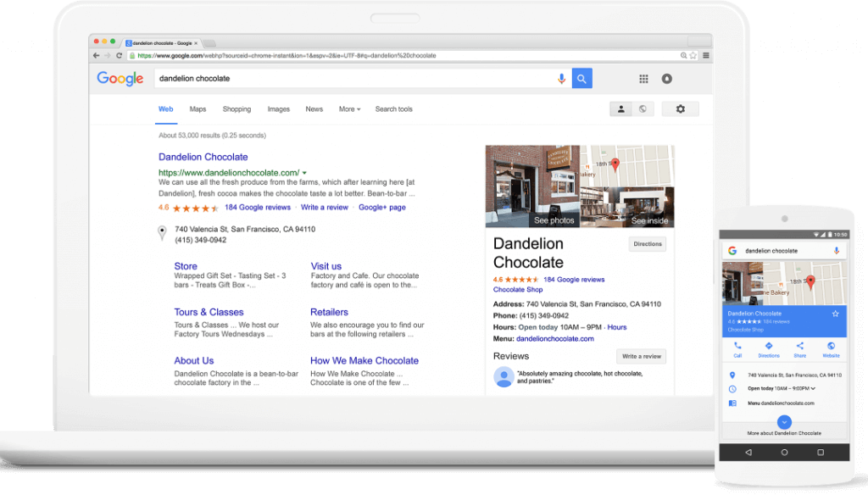Switch to the Images search tab
The image size is (868, 495).
278,109
